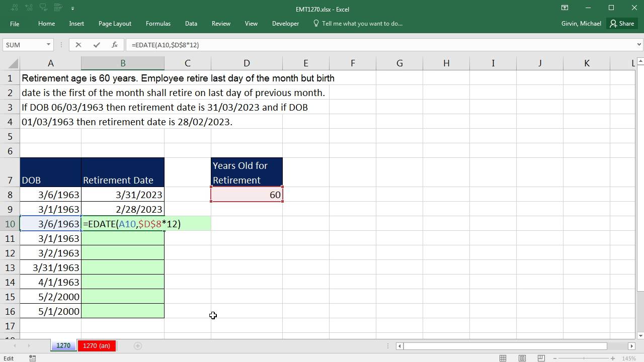Viewport: 644px width, 362px height.
Task: Open the Customize Quick Access Toolbar dropdown
Action: tap(73, 9)
